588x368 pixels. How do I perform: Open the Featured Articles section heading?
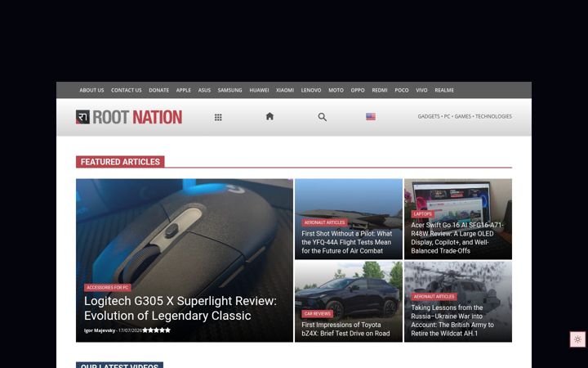click(120, 162)
